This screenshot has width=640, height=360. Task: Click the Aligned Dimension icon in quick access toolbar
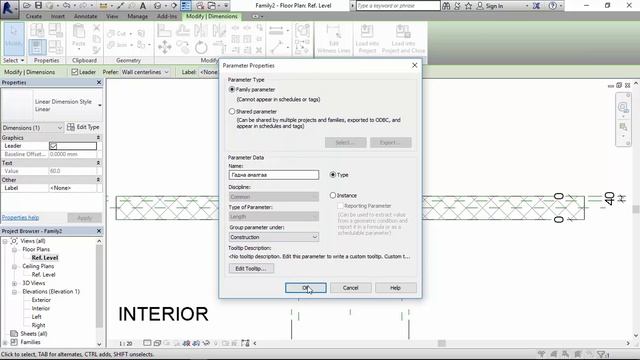(x=121, y=6)
